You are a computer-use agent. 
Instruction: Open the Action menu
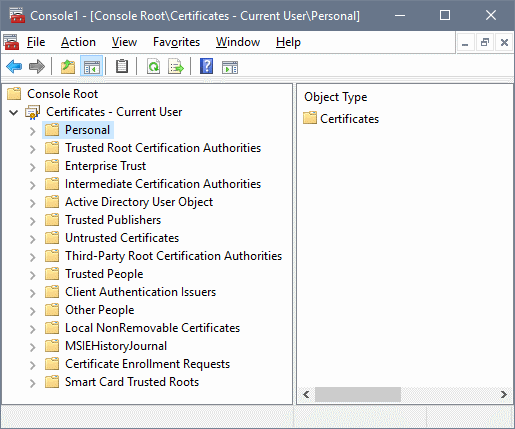point(78,42)
